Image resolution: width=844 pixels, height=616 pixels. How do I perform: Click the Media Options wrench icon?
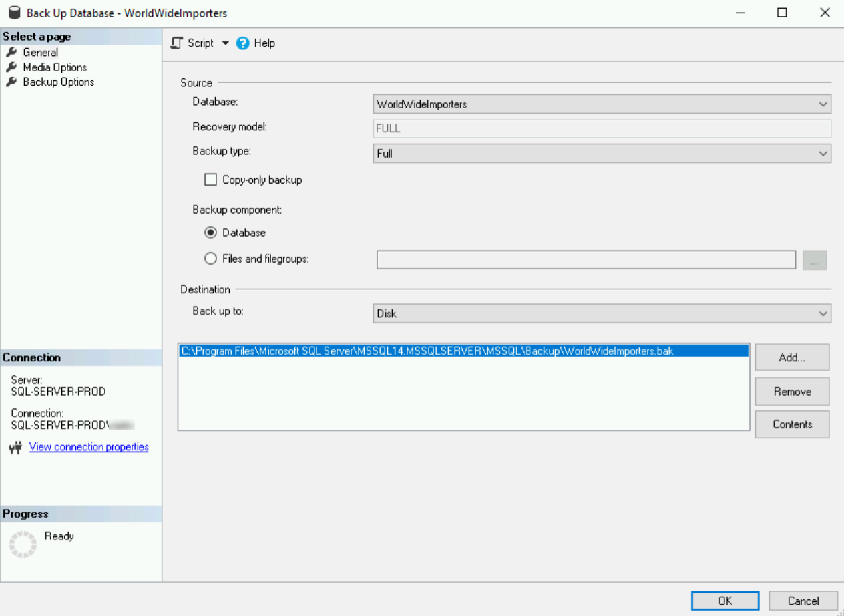[11, 67]
